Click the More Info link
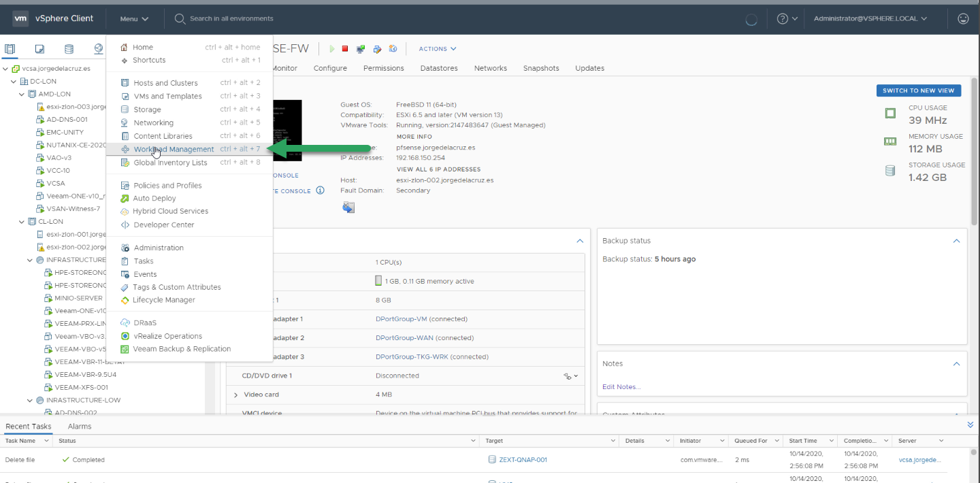This screenshot has width=980, height=483. tap(414, 137)
